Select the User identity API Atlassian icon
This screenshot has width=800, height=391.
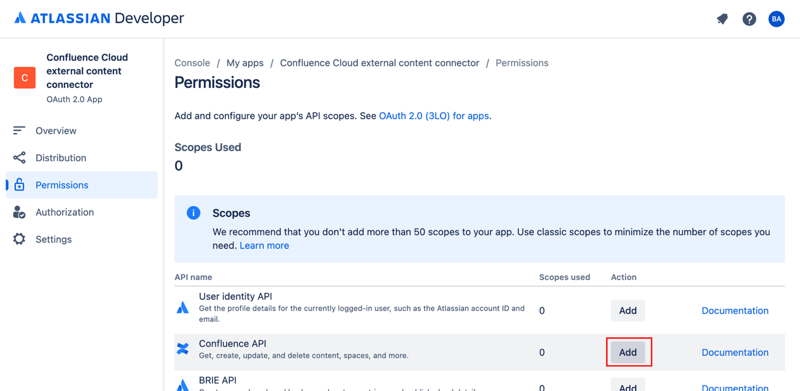coord(183,307)
